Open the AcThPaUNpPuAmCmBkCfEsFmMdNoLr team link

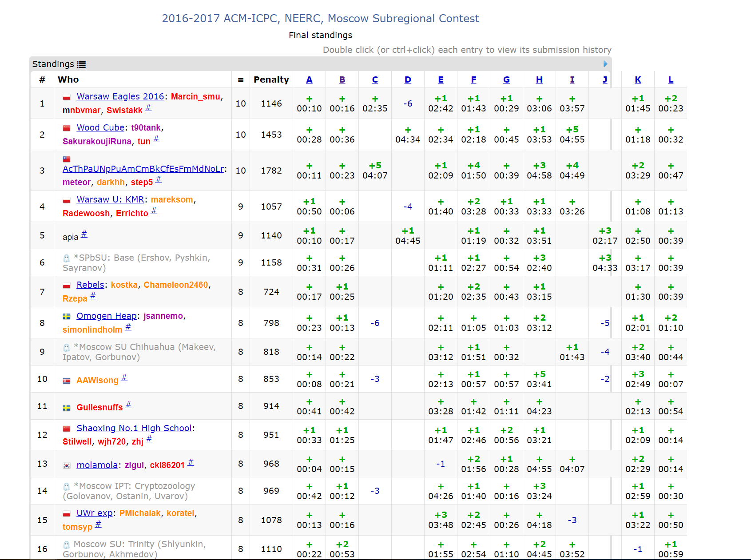click(143, 169)
